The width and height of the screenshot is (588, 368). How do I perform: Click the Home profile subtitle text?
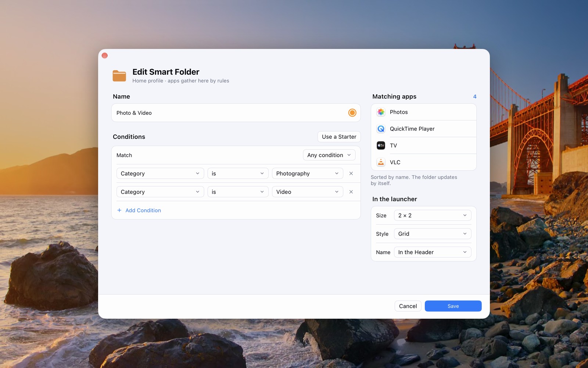181,81
